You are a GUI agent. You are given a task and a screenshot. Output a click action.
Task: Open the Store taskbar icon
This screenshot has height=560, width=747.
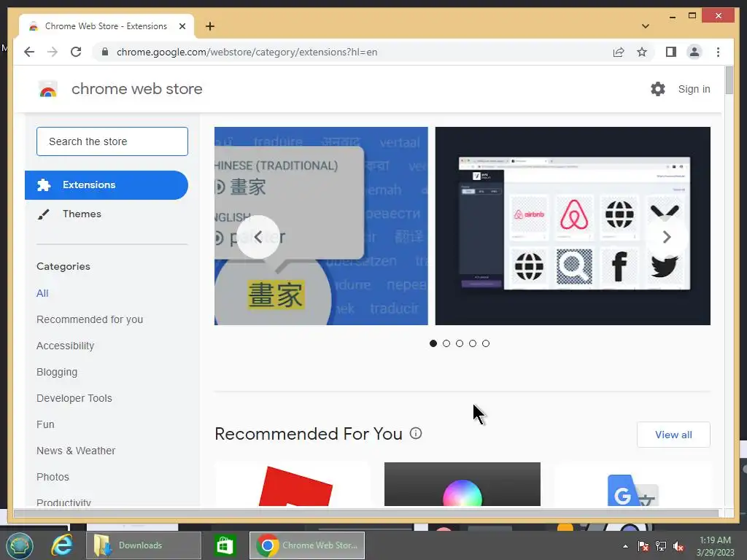225,545
